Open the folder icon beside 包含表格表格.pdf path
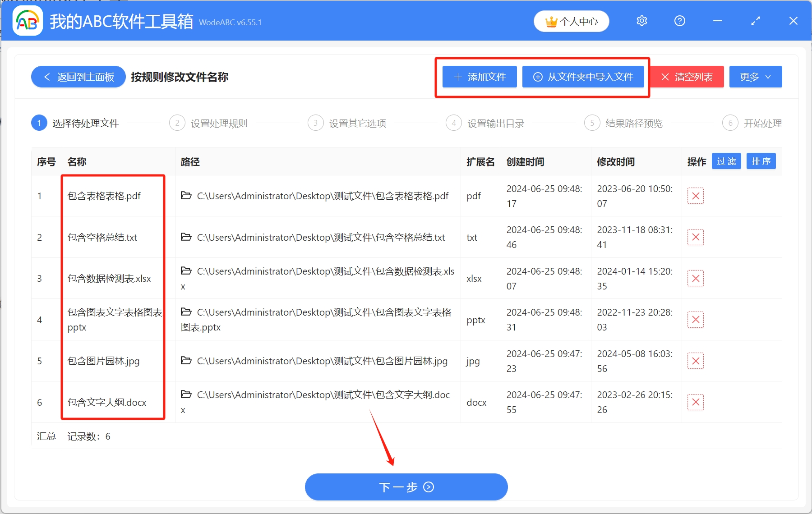Screen dimensions: 812x514 tap(186, 196)
